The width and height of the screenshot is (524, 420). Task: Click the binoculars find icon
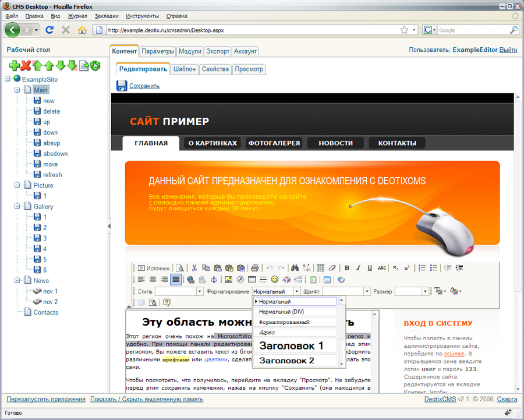click(x=295, y=268)
